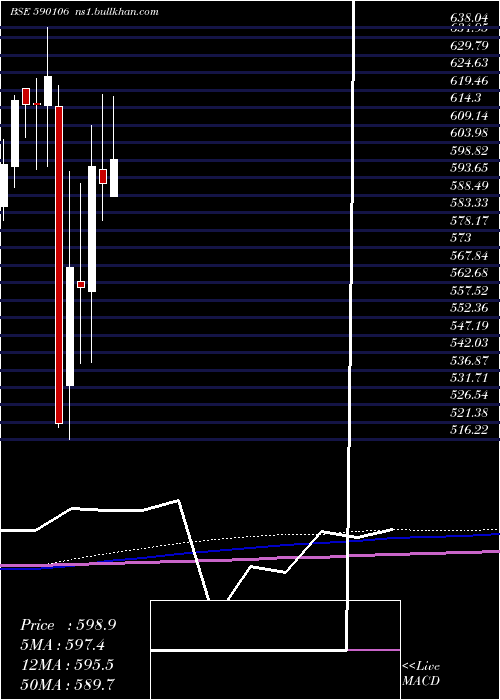Image resolution: width=500 pixels, height=700 pixels.
Task: Click the 593.65 price axis label
Action: click(x=469, y=168)
